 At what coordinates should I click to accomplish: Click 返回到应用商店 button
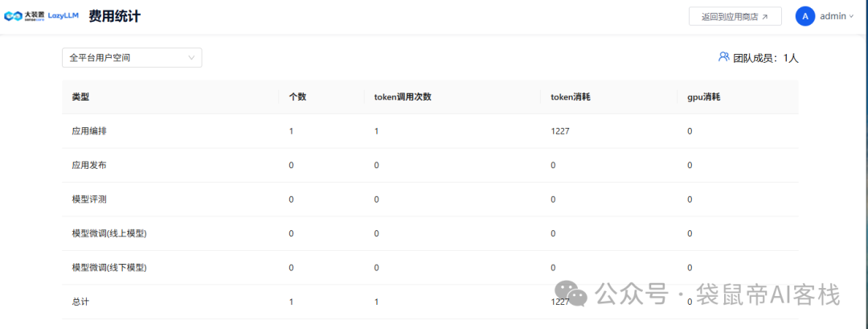pos(735,17)
